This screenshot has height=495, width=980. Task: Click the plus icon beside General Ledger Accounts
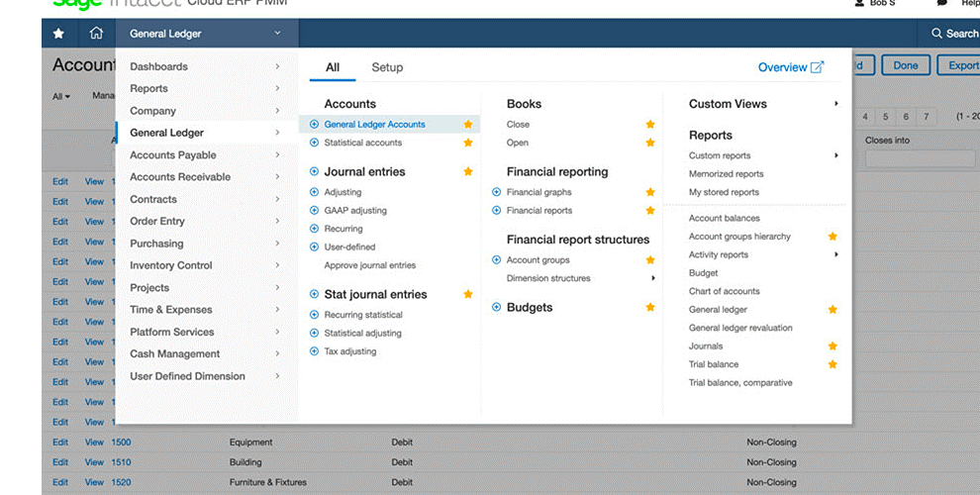[315, 125]
